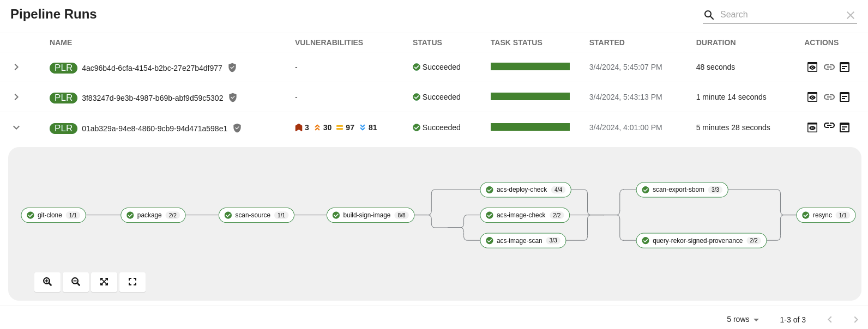Fit the pipeline graph to screen
The height and width of the screenshot is (329, 868).
click(x=104, y=282)
